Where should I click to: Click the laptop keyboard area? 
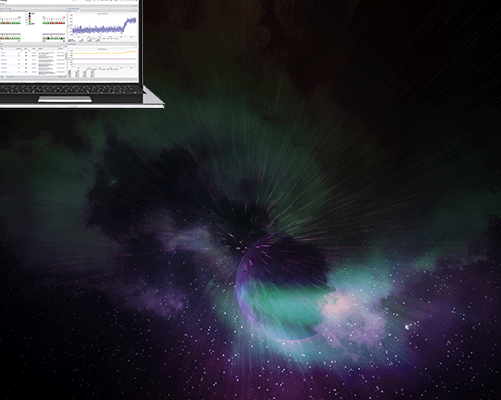[71, 89]
